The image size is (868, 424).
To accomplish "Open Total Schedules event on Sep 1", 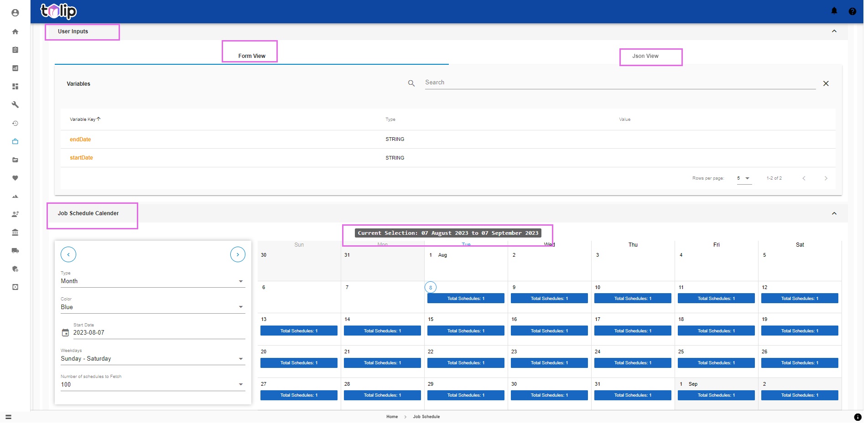I will 716,395.
